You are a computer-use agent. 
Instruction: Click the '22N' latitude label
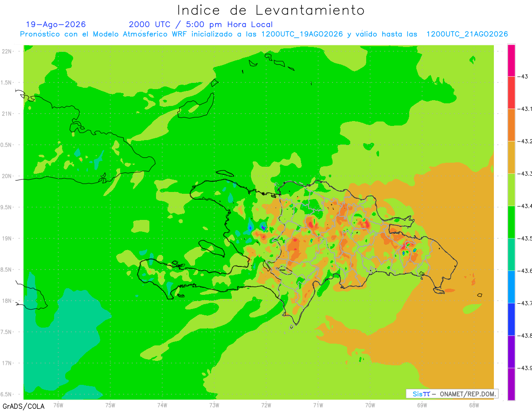8,51
